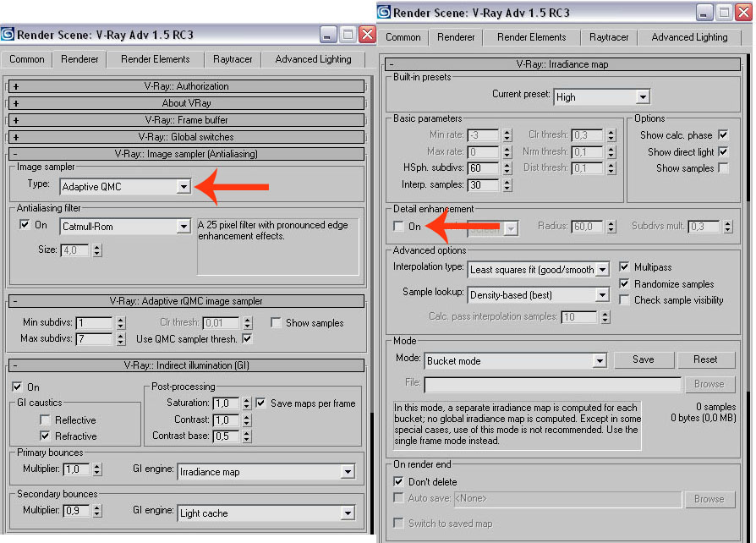756x543 pixels.
Task: Click Secondary bounces Multiplier field
Action: (76, 511)
